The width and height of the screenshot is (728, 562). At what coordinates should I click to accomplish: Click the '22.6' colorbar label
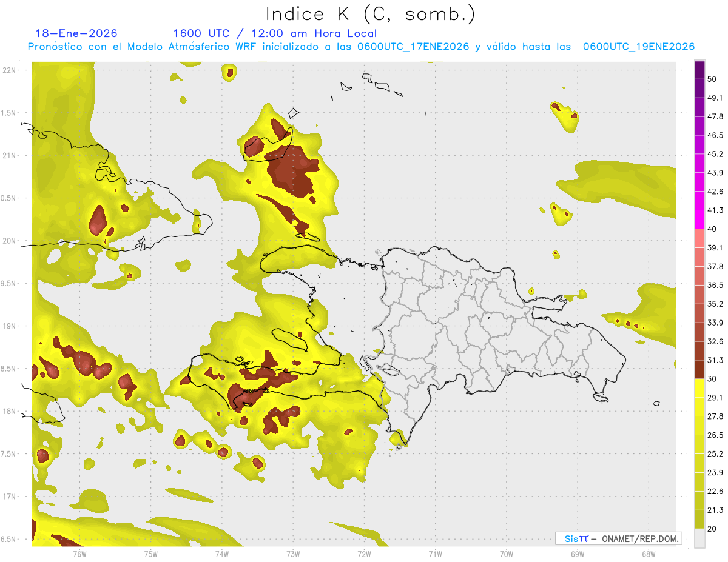[x=716, y=492]
